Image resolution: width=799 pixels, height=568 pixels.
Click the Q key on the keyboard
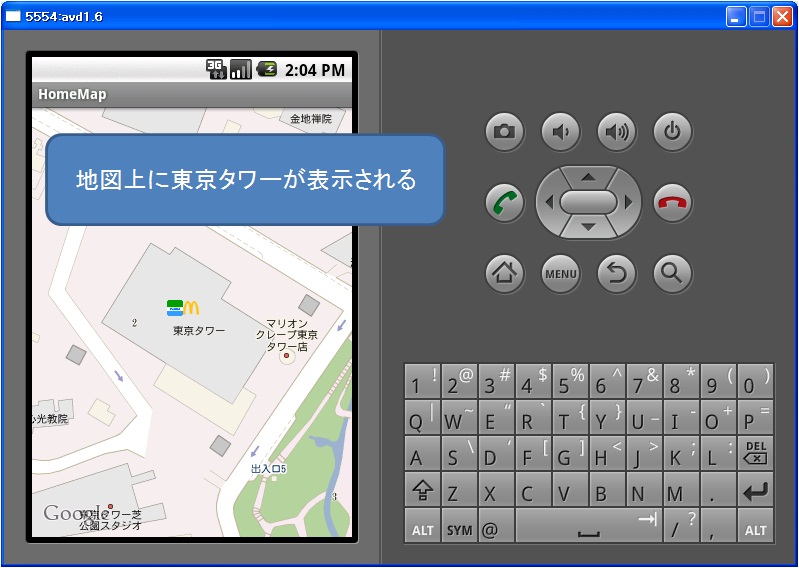point(422,417)
